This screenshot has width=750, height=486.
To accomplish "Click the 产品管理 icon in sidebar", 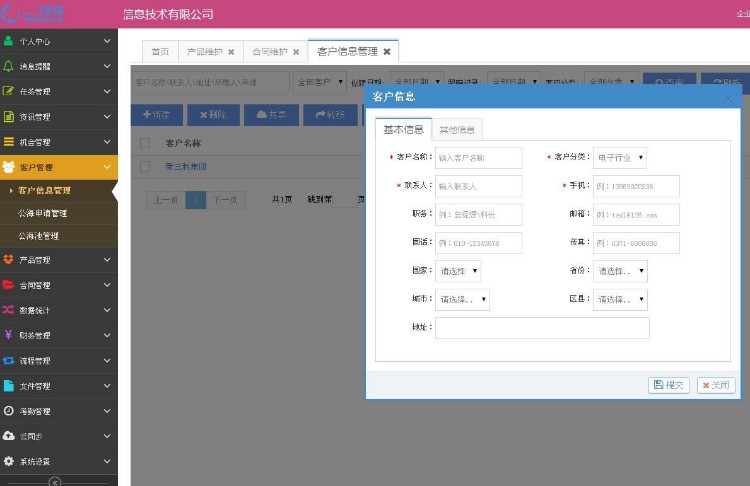I will click(x=8, y=260).
